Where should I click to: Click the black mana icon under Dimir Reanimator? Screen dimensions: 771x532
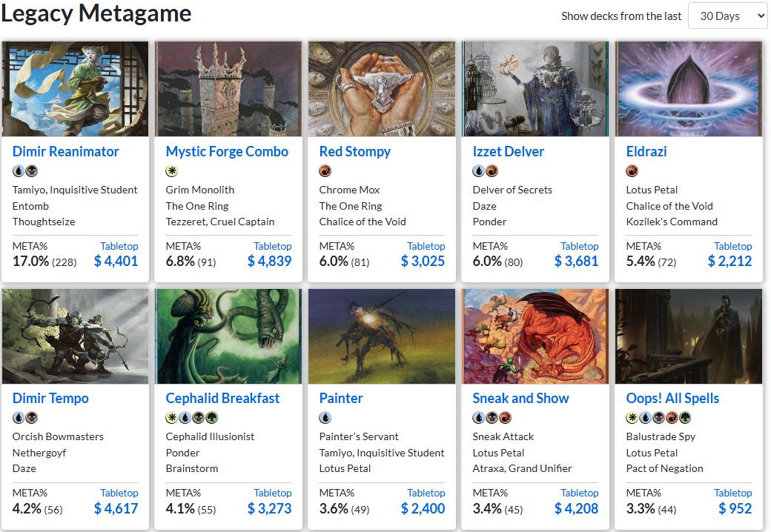[30, 171]
